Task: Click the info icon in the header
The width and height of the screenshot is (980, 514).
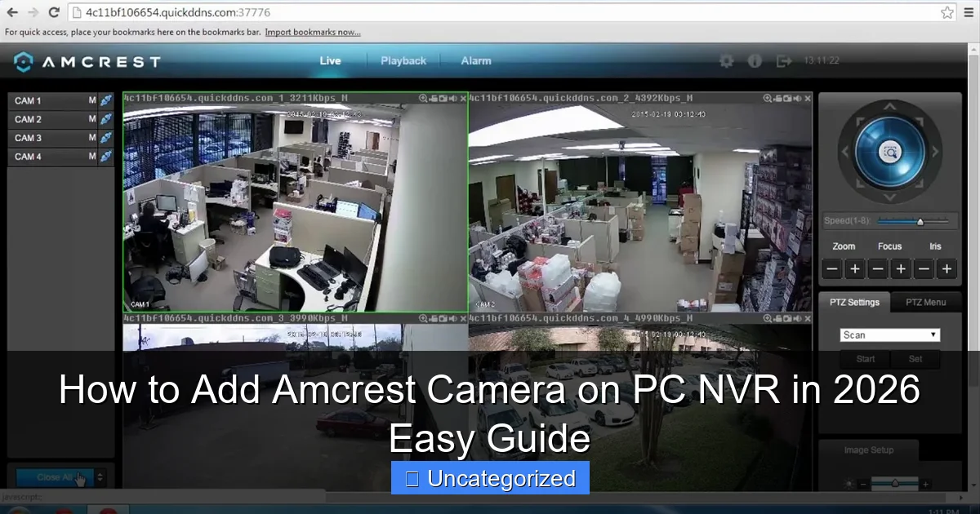Action: [755, 60]
